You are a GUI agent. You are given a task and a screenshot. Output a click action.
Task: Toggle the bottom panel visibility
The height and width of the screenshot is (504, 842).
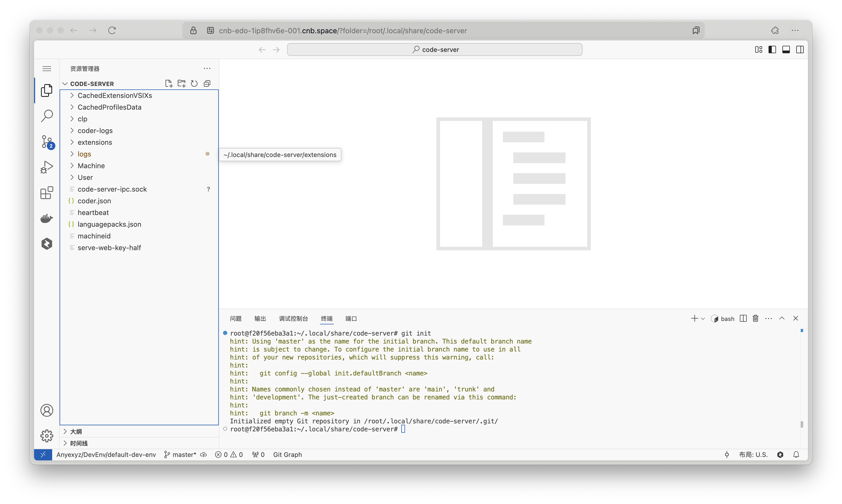click(x=786, y=49)
